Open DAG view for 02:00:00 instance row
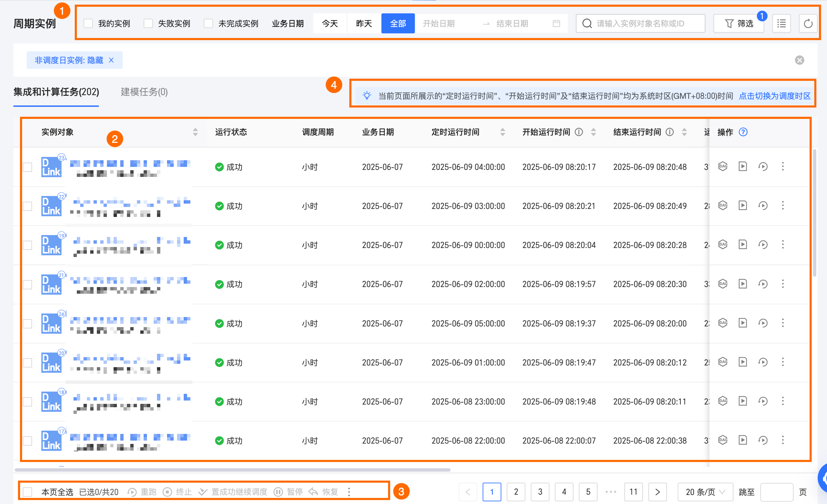This screenshot has width=827, height=504. 722,284
